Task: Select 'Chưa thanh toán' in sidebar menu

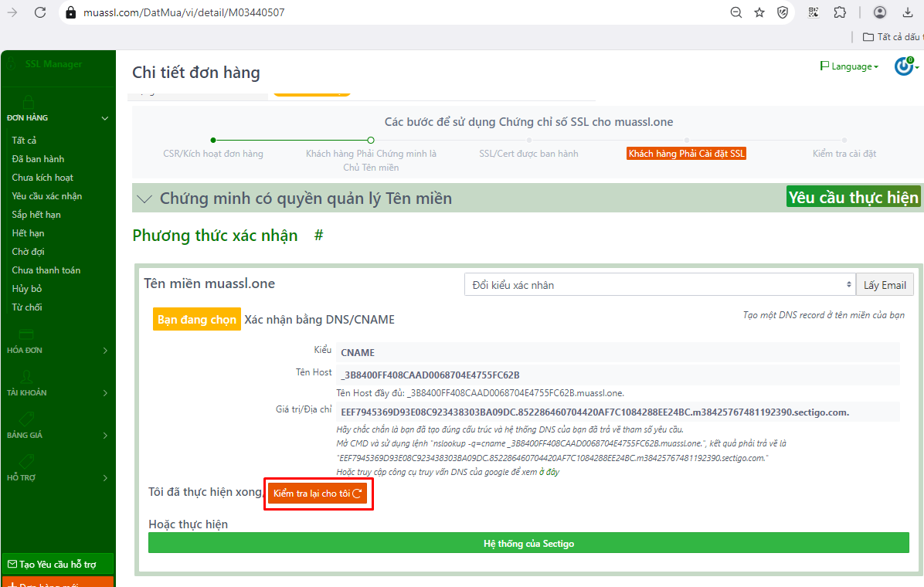Action: click(46, 270)
